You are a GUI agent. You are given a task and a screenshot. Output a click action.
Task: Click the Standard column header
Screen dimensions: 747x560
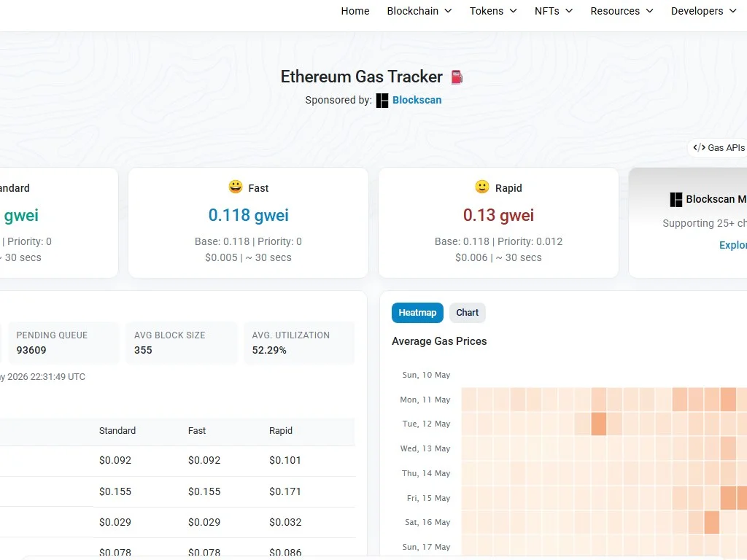click(117, 430)
